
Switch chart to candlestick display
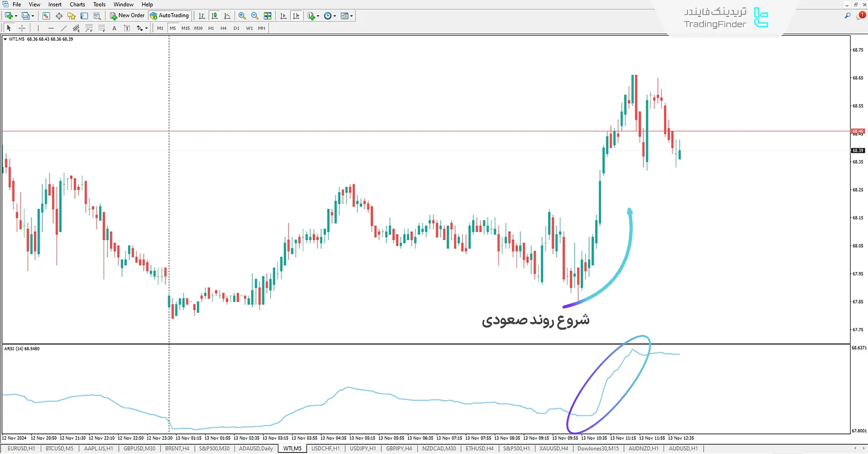[214, 16]
